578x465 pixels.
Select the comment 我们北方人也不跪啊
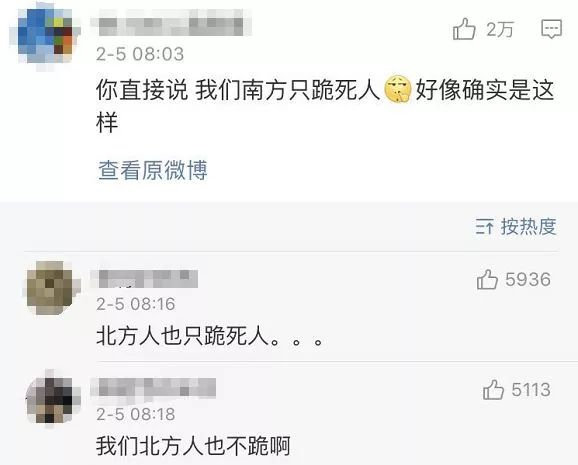point(194,446)
